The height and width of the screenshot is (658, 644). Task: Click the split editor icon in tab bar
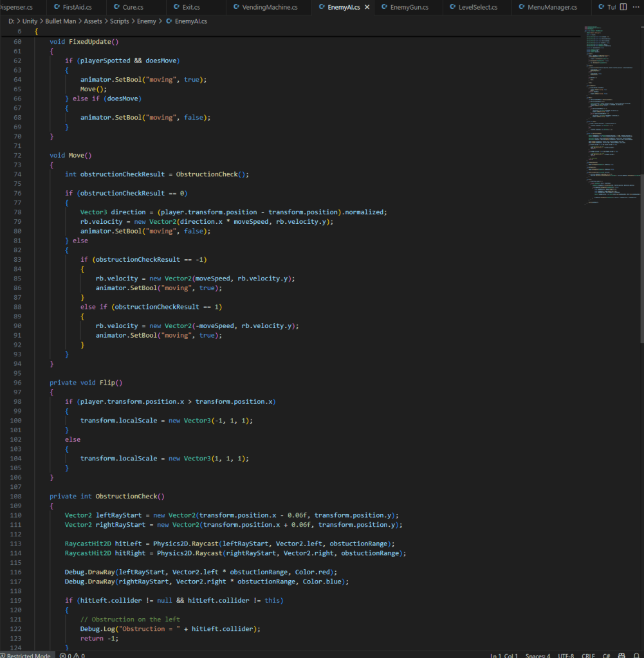point(623,7)
